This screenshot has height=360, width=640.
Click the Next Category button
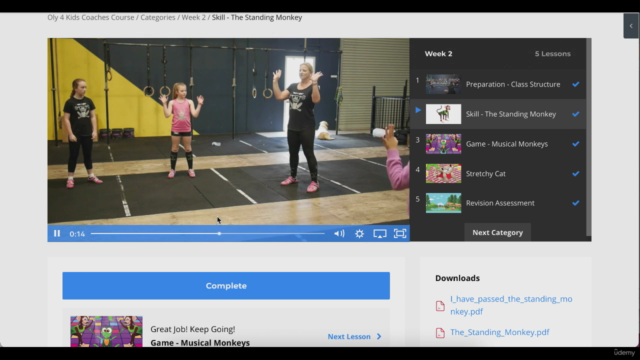coord(498,232)
